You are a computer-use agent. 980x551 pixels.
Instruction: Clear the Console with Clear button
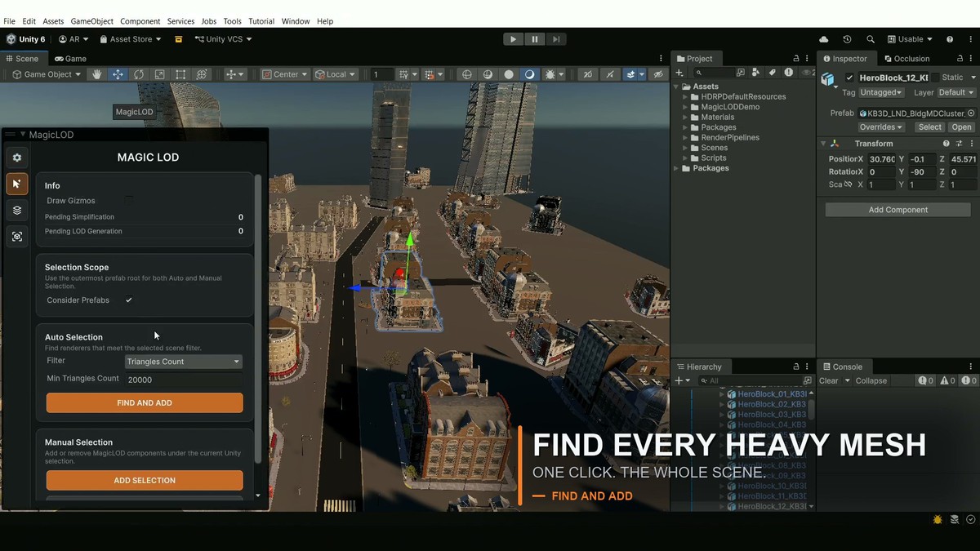pyautogui.click(x=828, y=380)
